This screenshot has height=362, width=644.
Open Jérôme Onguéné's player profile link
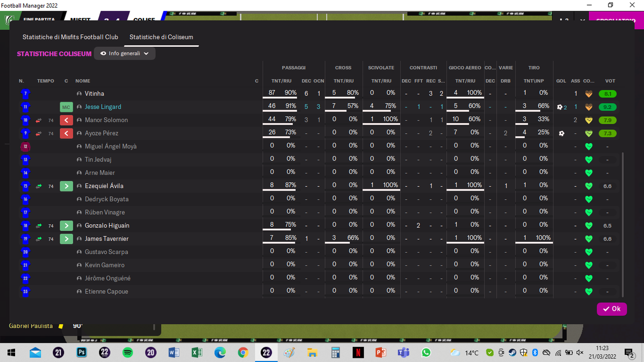tap(107, 278)
